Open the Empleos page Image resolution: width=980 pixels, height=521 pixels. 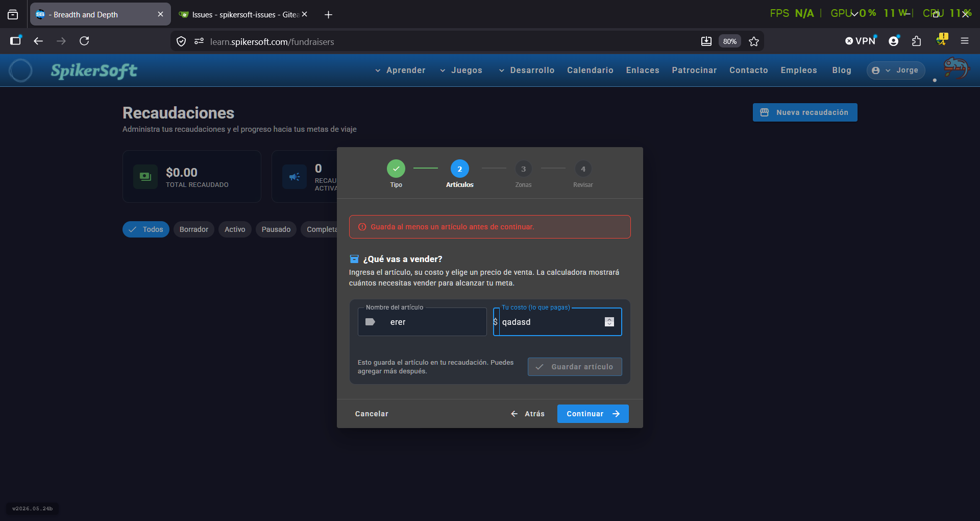click(x=799, y=70)
